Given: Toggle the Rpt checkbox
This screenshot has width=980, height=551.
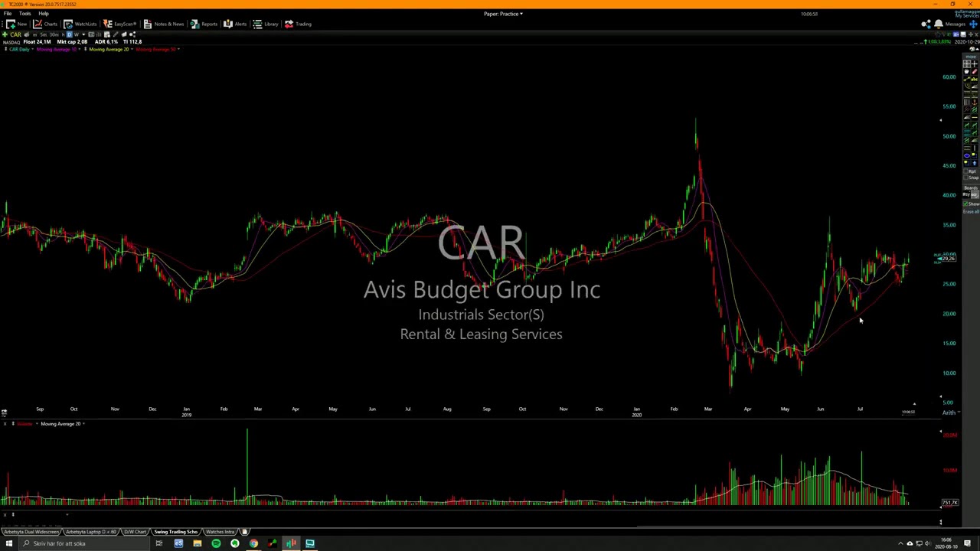Looking at the screenshot, I should [x=966, y=171].
